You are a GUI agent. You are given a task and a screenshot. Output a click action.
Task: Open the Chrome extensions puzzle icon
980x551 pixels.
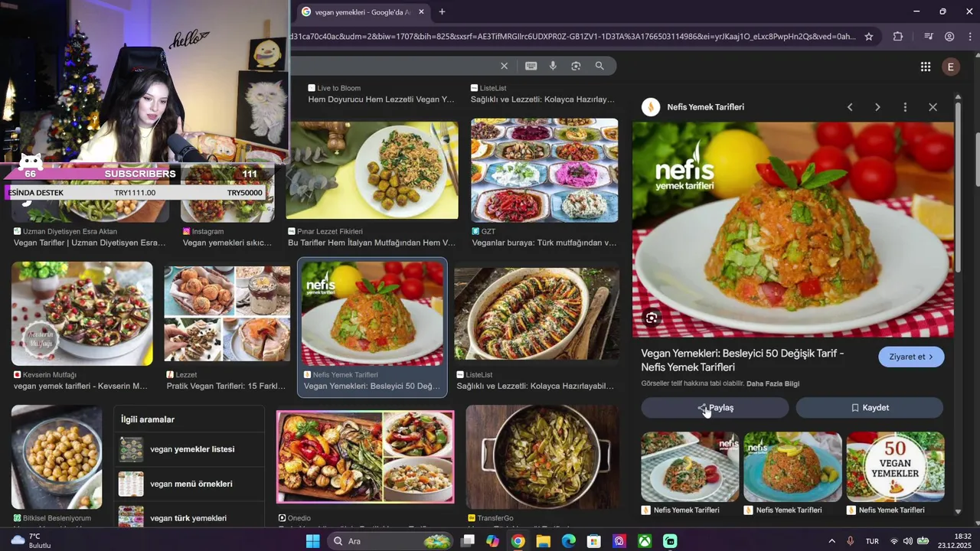pyautogui.click(x=898, y=36)
